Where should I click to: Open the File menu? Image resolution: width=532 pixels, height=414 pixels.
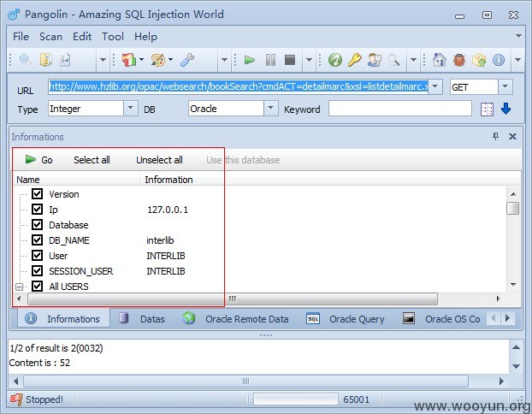point(21,36)
